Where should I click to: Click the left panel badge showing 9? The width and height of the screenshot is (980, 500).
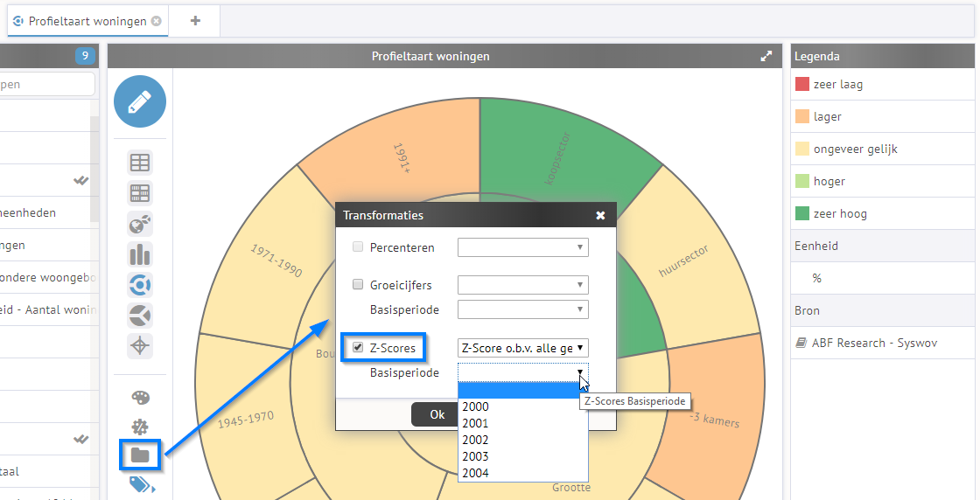[85, 56]
